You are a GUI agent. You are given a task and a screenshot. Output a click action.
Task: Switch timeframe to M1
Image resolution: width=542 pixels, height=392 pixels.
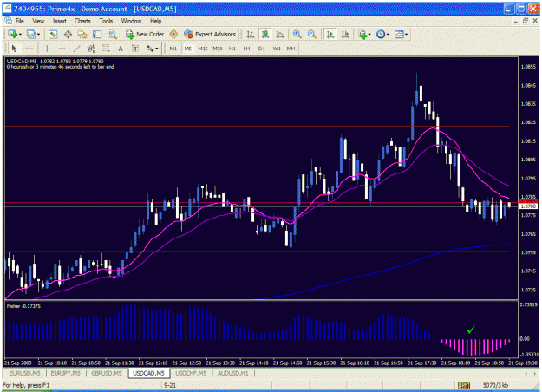click(173, 49)
